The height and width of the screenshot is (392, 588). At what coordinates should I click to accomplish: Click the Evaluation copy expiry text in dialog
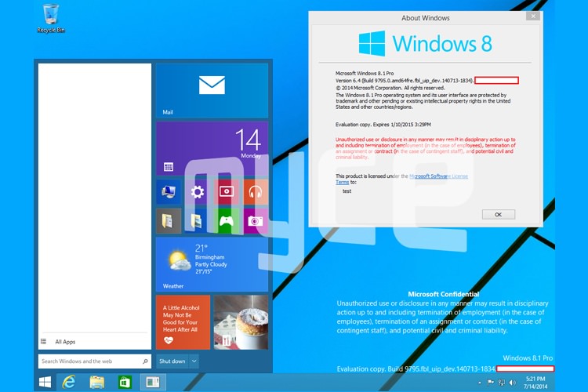tap(383, 125)
